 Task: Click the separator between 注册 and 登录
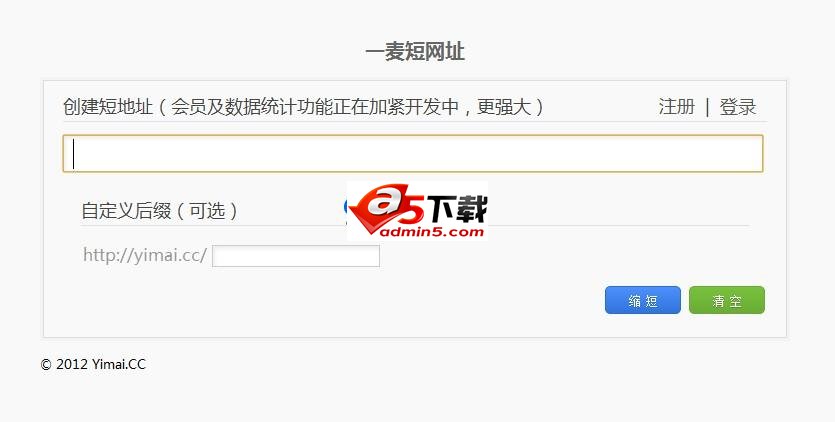707,107
